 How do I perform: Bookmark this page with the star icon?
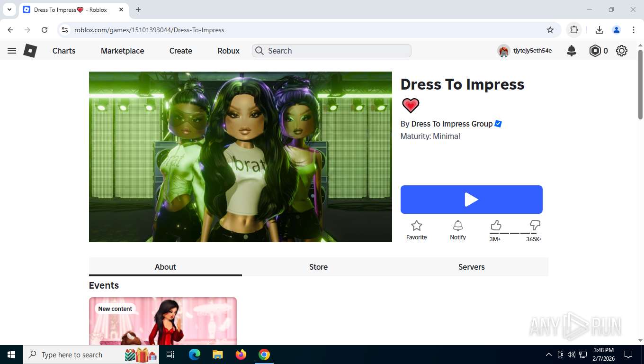tap(550, 30)
